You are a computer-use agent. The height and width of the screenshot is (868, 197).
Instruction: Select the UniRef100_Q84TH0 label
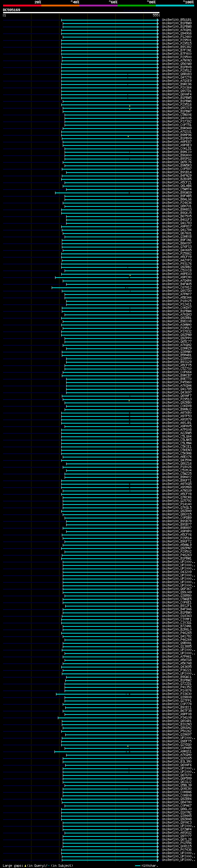(176, 802)
